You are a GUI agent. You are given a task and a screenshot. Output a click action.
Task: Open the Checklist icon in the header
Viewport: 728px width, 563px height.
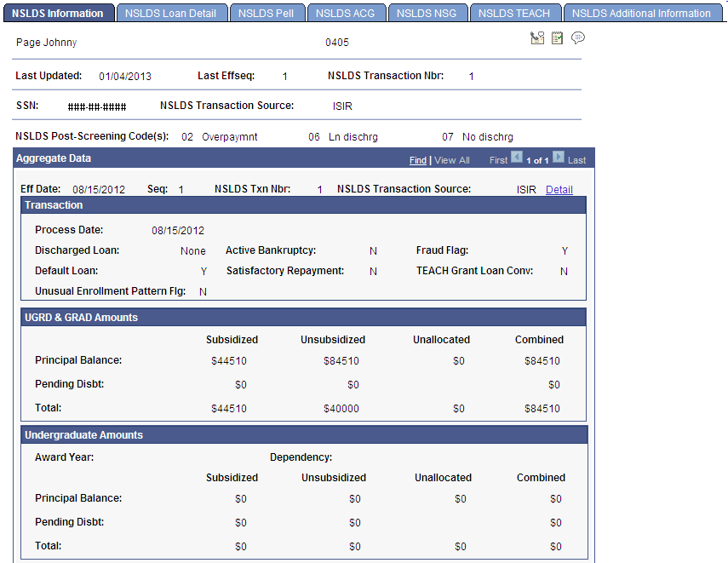[x=557, y=37]
